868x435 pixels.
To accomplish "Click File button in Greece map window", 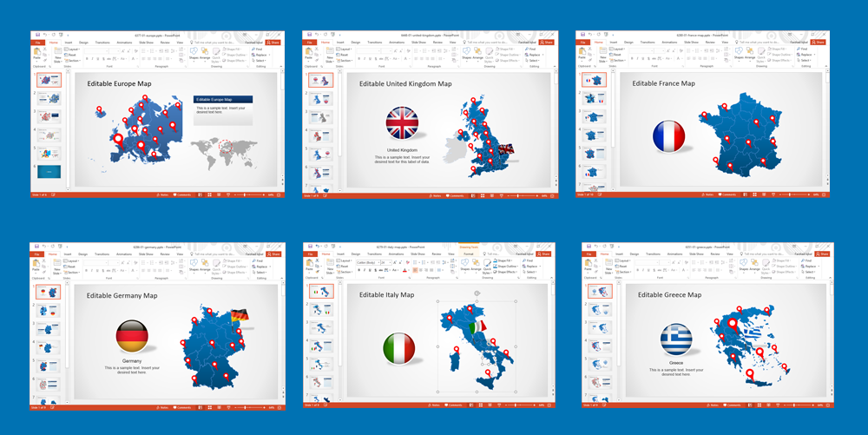I will coord(589,254).
